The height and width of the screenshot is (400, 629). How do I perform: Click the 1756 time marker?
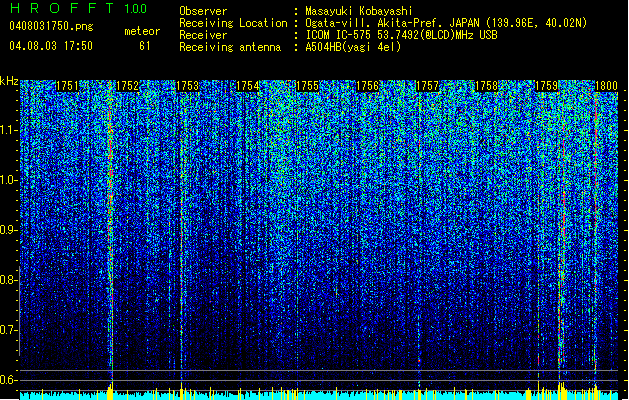pos(367,86)
